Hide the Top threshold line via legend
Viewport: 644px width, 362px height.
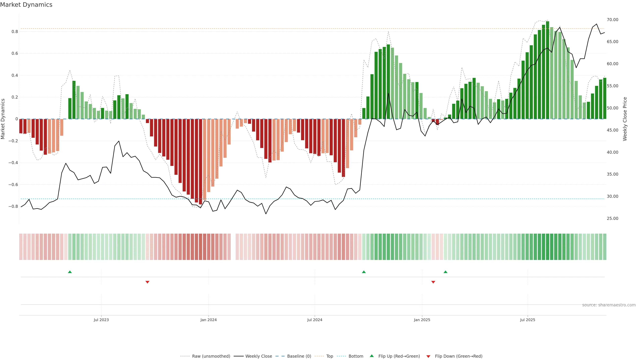point(330,356)
